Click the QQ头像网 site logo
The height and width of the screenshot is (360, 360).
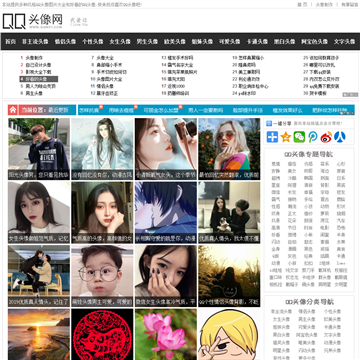33,21
